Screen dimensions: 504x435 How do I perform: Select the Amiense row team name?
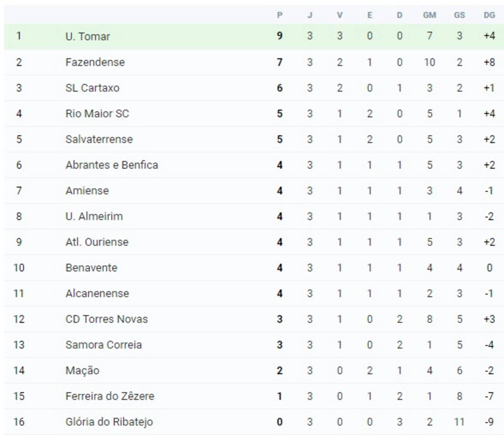[87, 191]
